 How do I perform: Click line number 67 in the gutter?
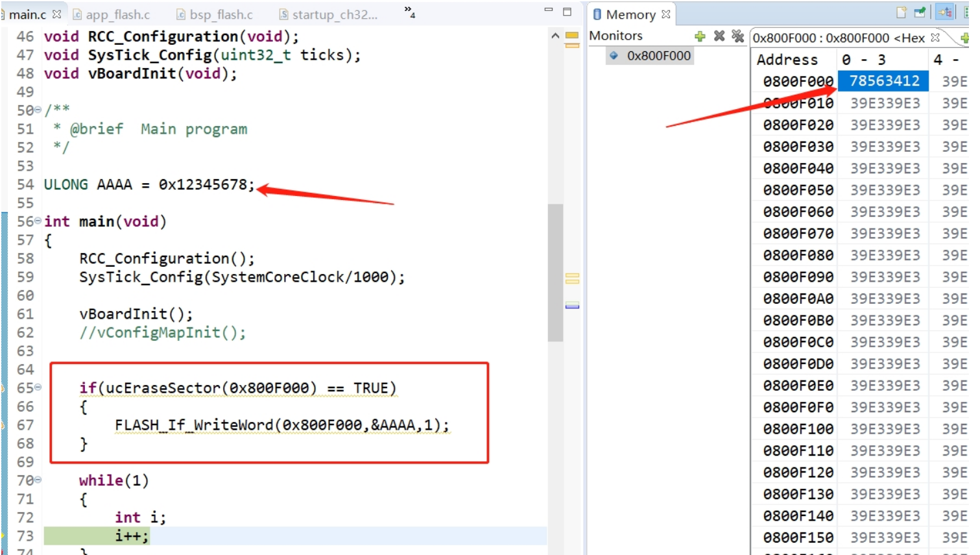25,425
